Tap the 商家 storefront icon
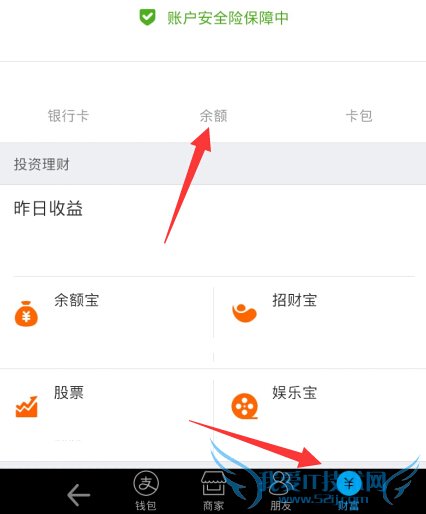The height and width of the screenshot is (514, 426). coord(213,484)
